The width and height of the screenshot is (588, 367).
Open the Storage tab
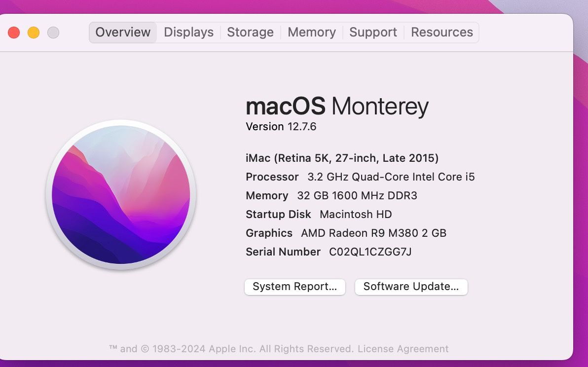click(250, 32)
